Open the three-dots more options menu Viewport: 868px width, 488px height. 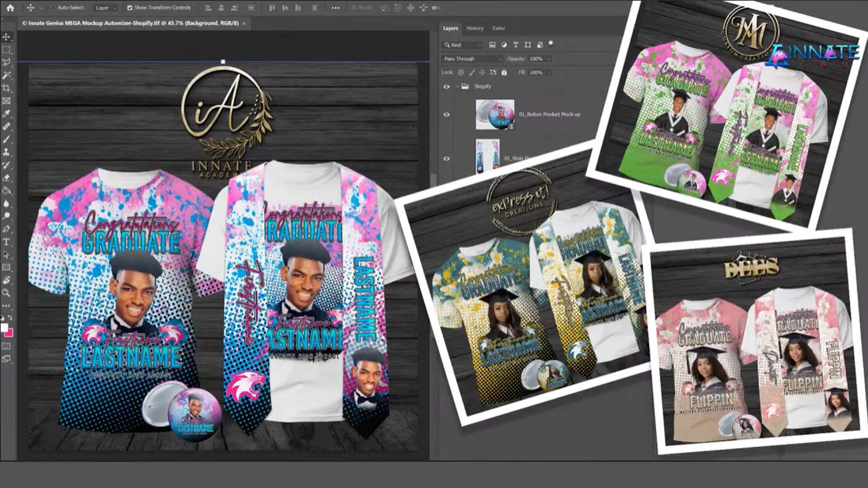click(335, 8)
